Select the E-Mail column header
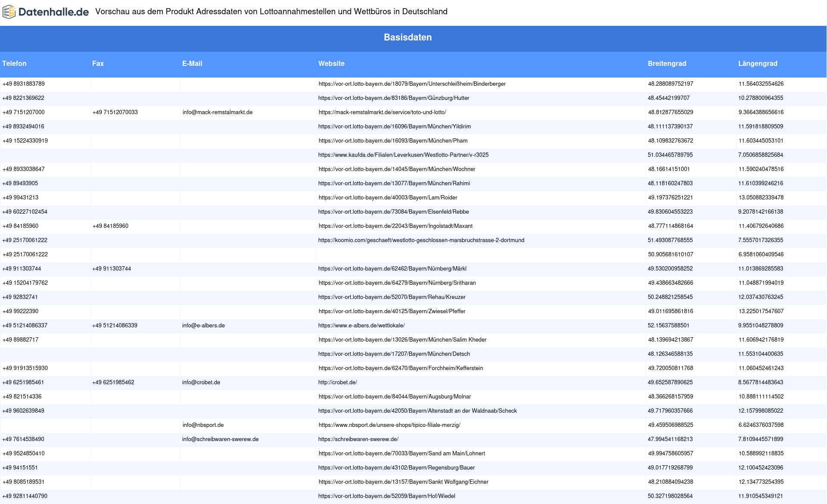The image size is (827, 504). point(192,63)
